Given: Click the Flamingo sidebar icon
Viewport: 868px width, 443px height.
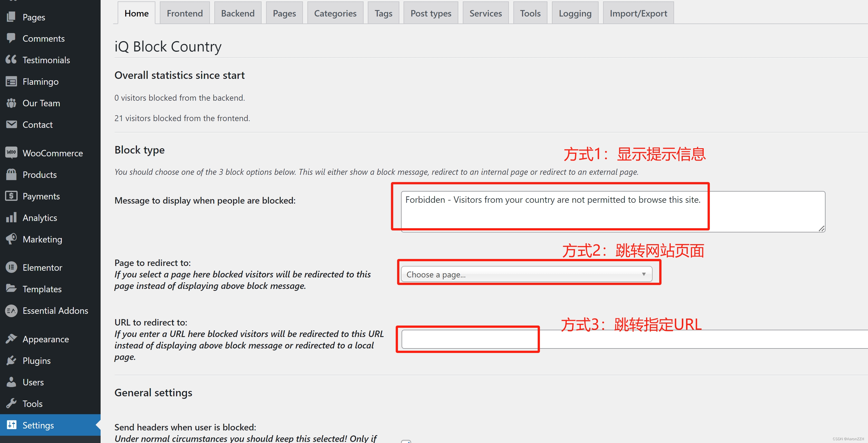Looking at the screenshot, I should tap(11, 81).
